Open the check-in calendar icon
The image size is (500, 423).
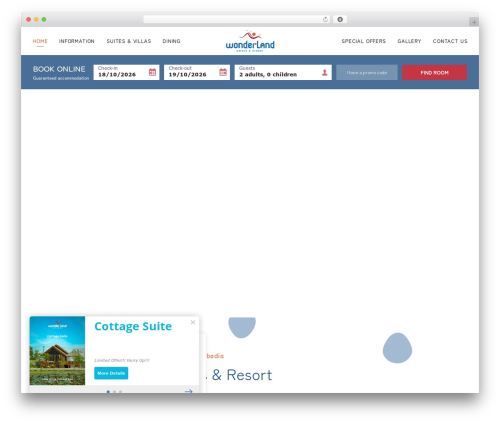click(152, 72)
